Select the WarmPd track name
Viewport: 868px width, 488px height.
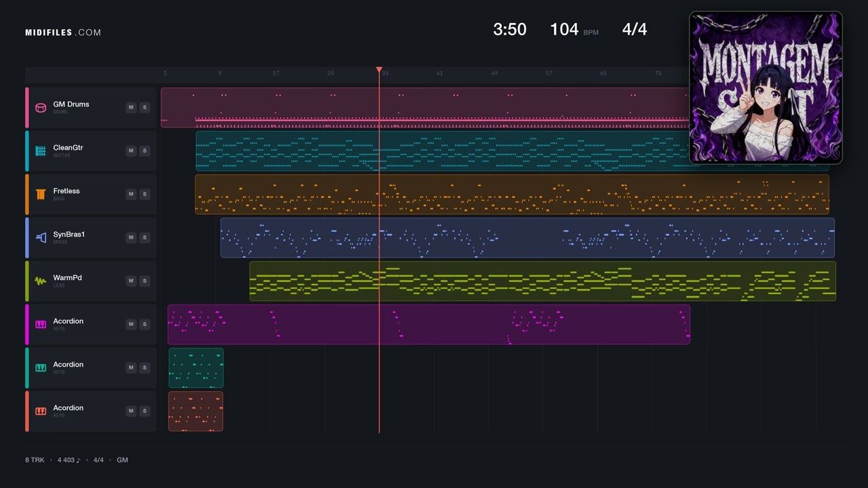click(68, 278)
